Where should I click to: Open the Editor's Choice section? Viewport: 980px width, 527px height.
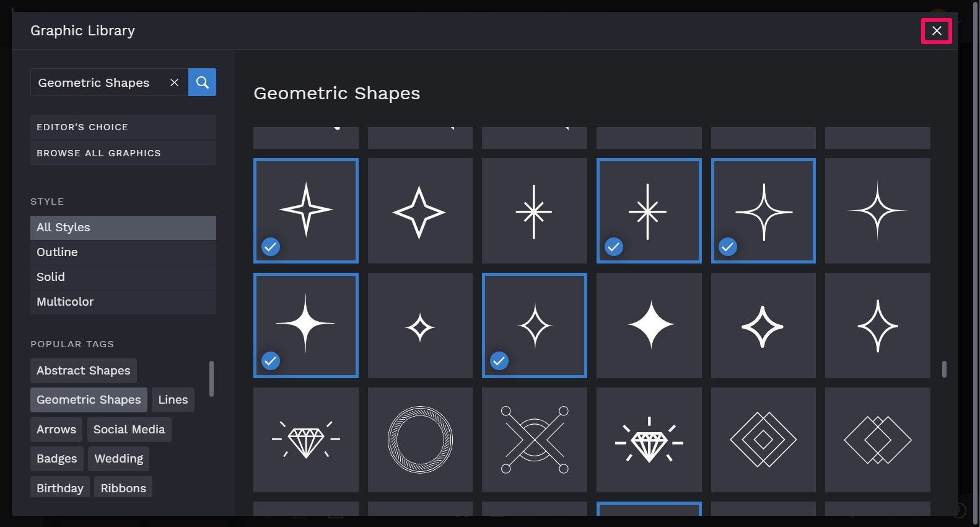[x=123, y=127]
